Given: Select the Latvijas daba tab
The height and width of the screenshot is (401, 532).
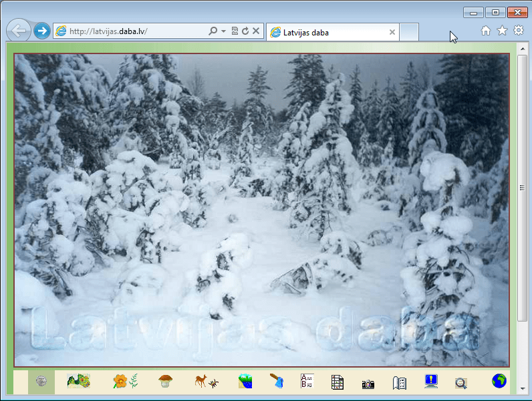Looking at the screenshot, I should tap(333, 33).
